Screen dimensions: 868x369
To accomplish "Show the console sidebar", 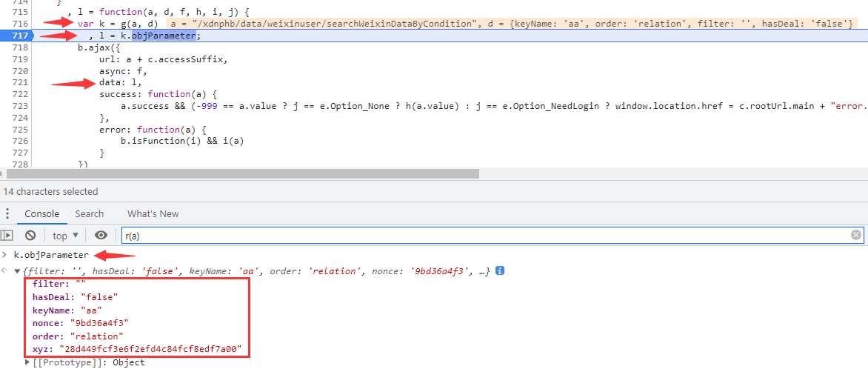I will [7, 236].
